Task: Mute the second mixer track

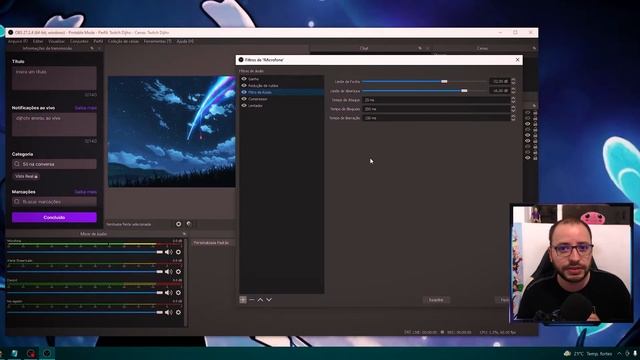Action: 168,272
